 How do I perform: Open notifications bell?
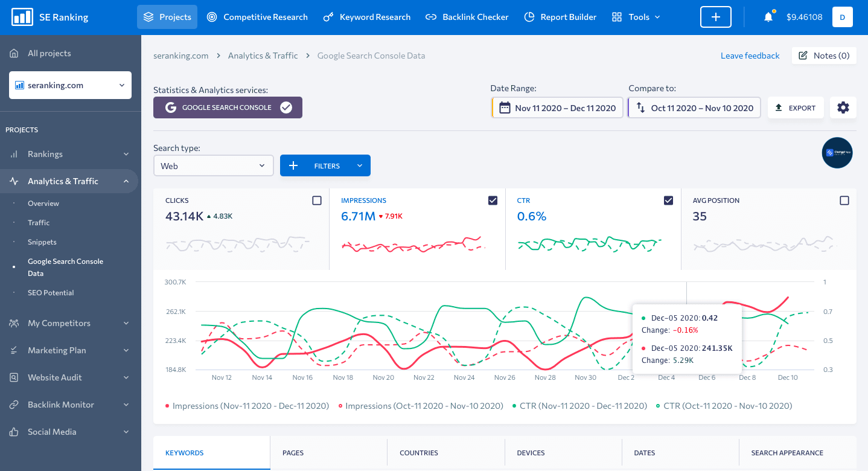[x=768, y=17]
